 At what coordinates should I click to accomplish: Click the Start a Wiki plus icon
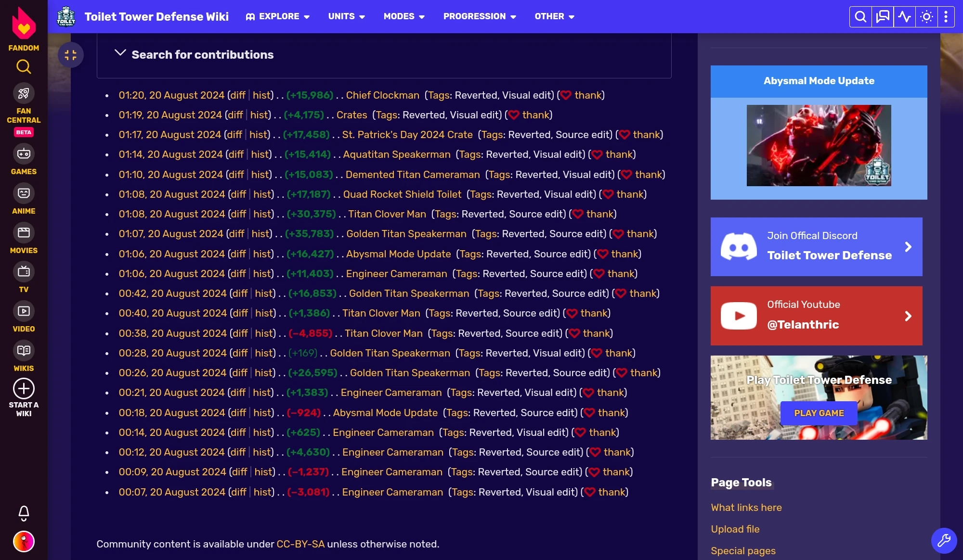point(24,388)
